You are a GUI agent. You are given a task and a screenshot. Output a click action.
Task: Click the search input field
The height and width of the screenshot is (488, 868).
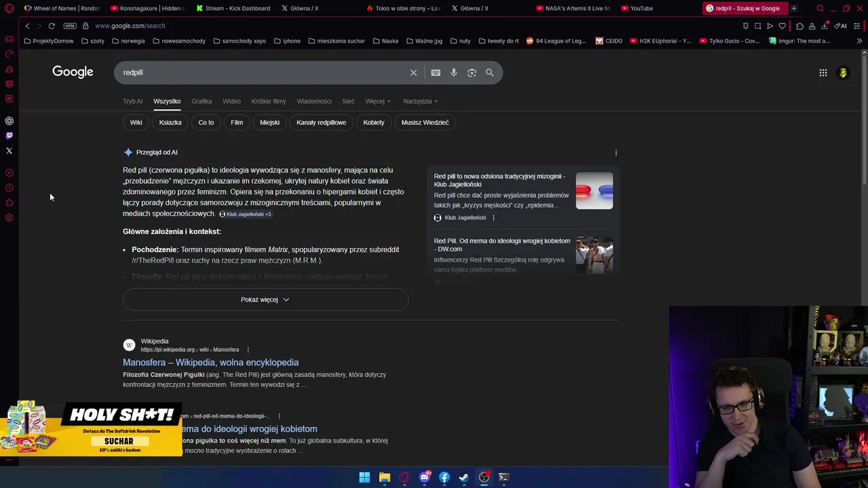264,73
